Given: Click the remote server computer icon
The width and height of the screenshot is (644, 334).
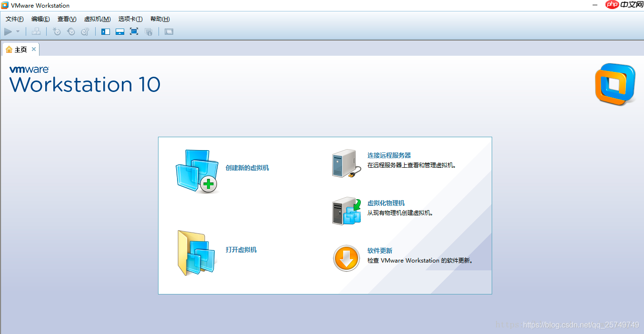Looking at the screenshot, I should click(346, 163).
